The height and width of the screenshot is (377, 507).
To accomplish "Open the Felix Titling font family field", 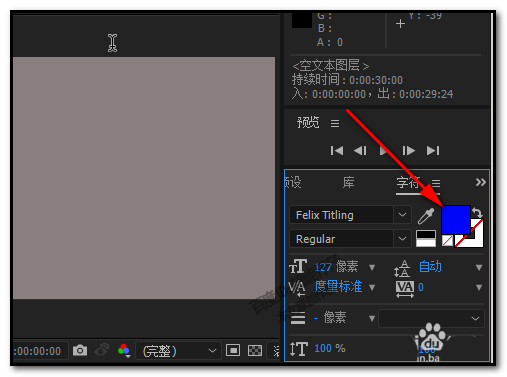I will click(x=341, y=215).
